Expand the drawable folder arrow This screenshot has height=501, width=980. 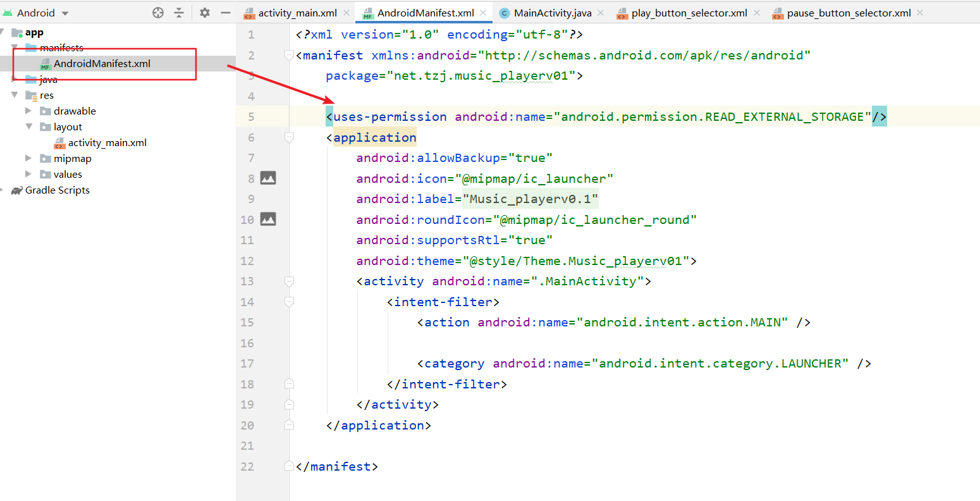pos(28,111)
